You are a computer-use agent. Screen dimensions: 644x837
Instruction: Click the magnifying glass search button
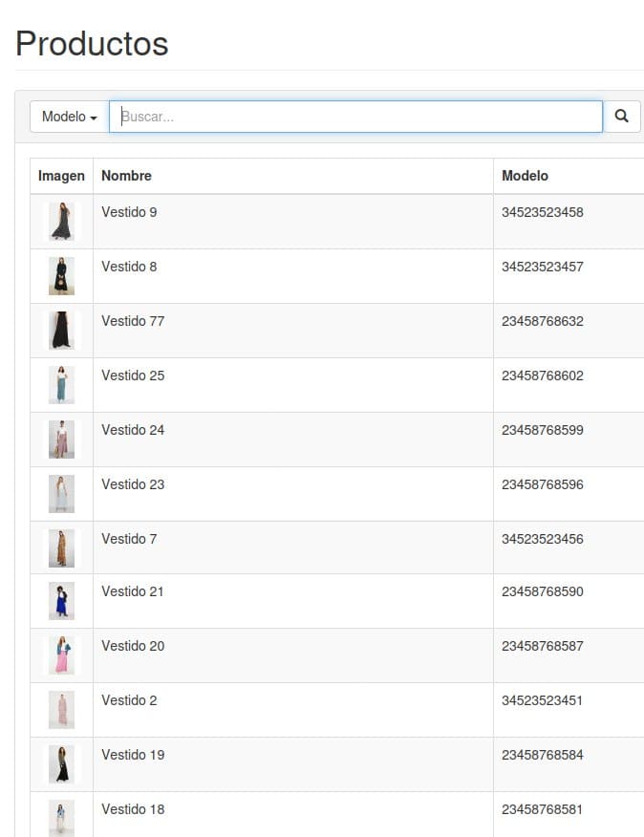[622, 117]
